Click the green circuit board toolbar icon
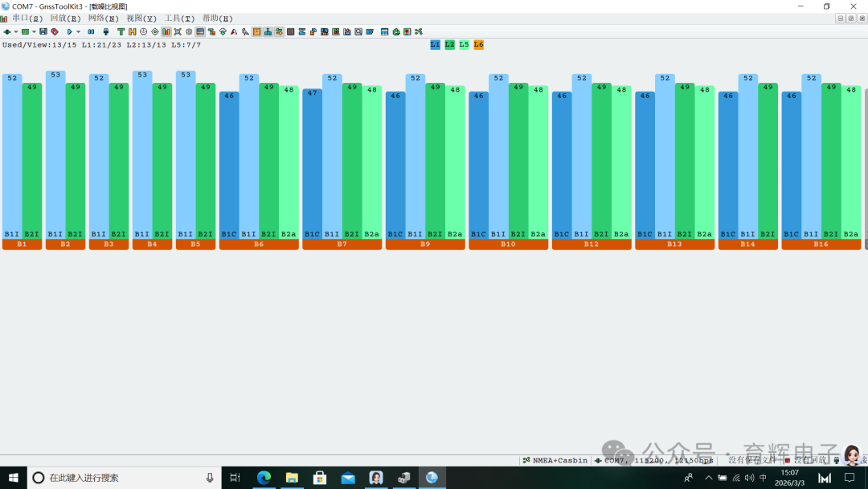Screen dimensions: 868x489 [25, 31]
